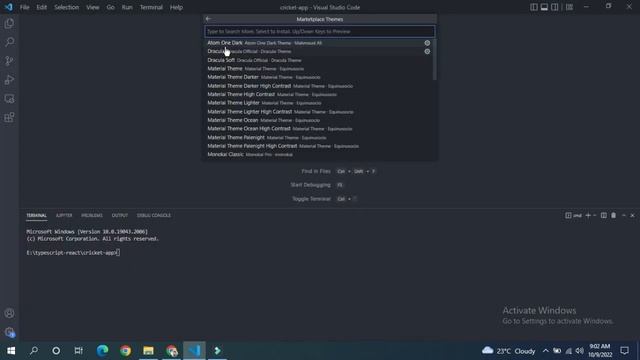
Task: Open Windows notification center
Action: coord(624,351)
